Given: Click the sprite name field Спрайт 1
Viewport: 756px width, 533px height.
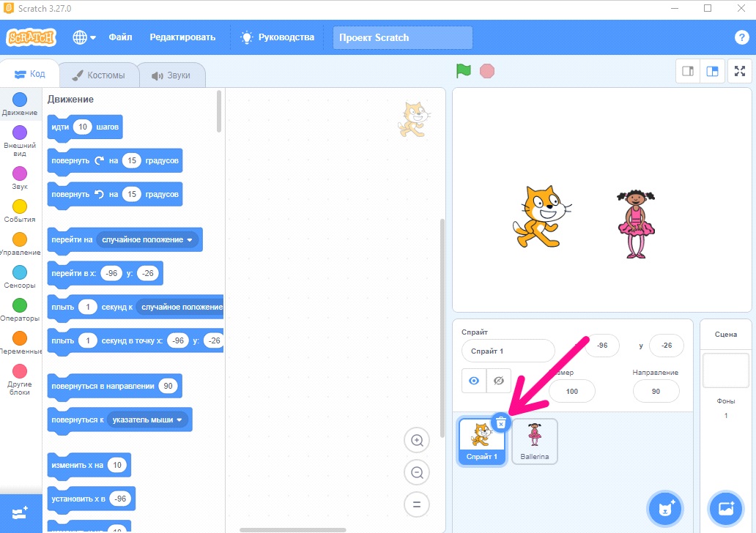Looking at the screenshot, I should [508, 351].
